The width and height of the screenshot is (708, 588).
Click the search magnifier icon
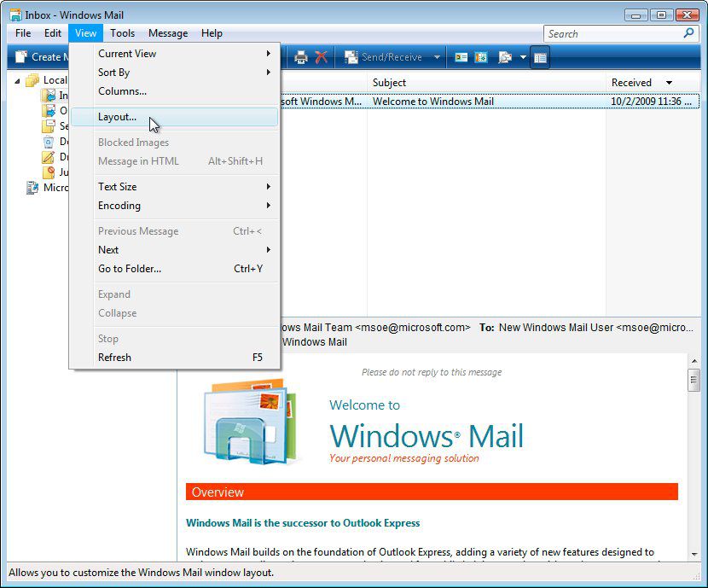[x=688, y=33]
